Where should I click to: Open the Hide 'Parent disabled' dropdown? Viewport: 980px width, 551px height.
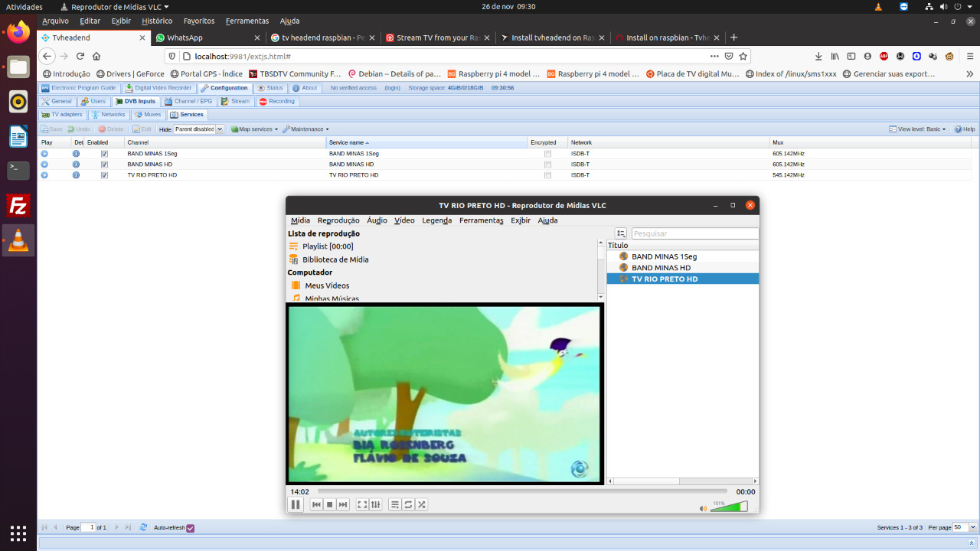[x=219, y=129]
